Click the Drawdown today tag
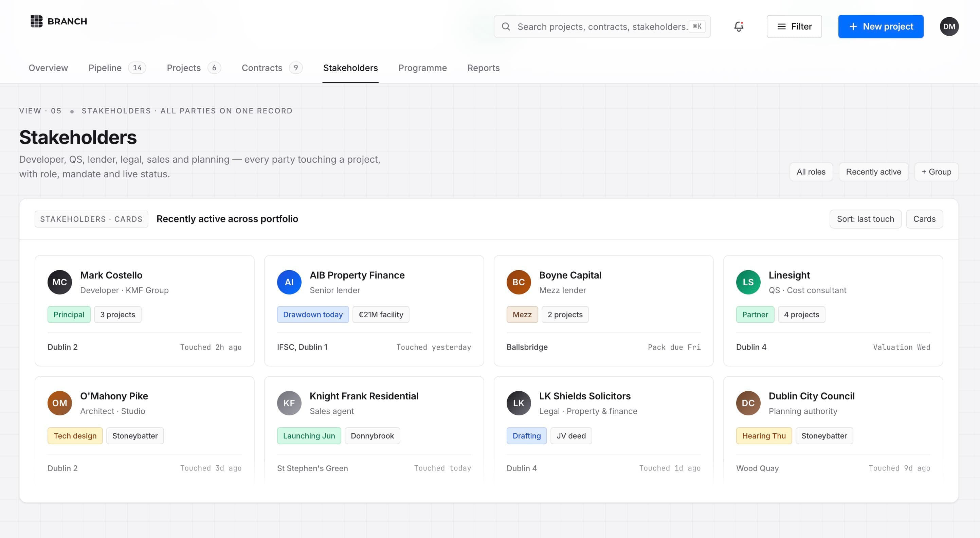This screenshot has height=538, width=980. 313,315
